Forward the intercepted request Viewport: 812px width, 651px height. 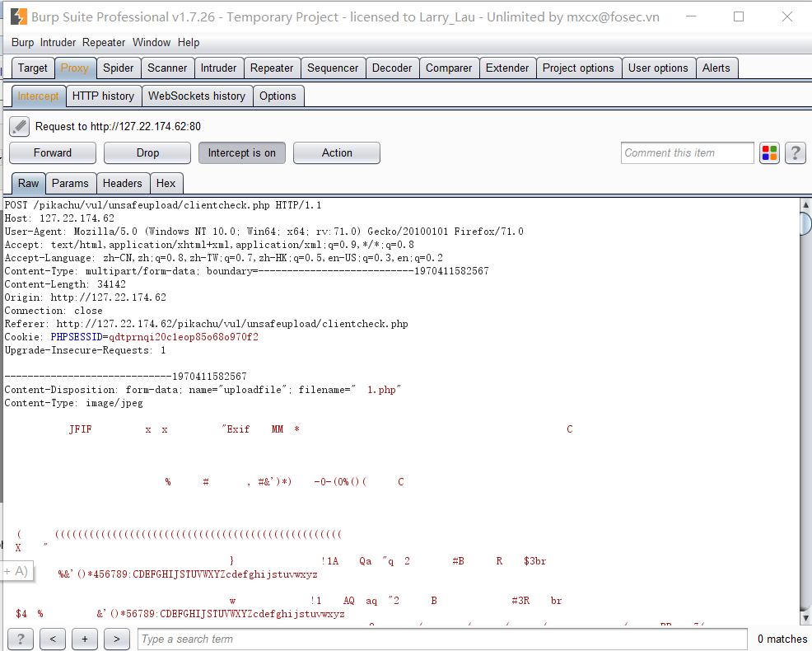coord(53,153)
